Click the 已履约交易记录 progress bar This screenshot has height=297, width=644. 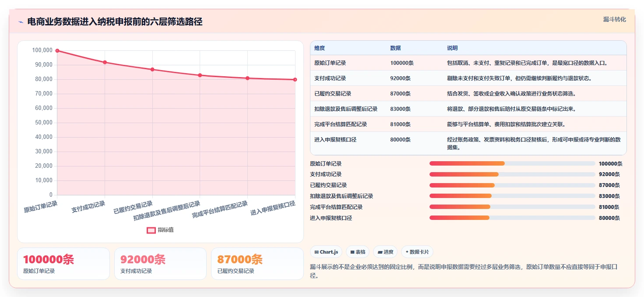tap(512, 185)
